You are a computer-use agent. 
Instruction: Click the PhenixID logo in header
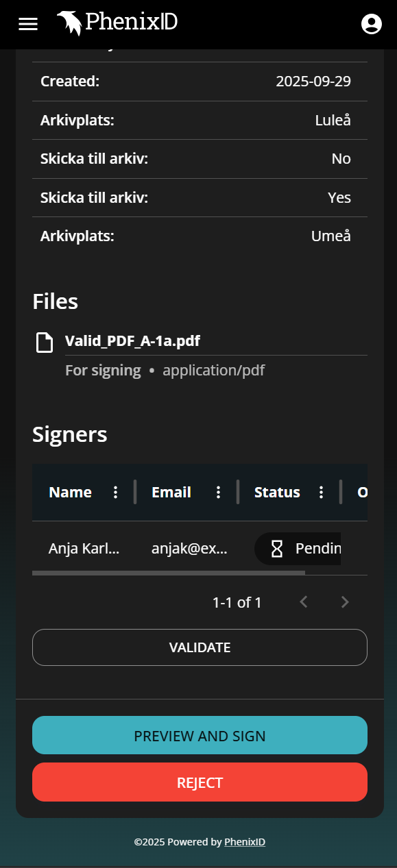pos(117,23)
